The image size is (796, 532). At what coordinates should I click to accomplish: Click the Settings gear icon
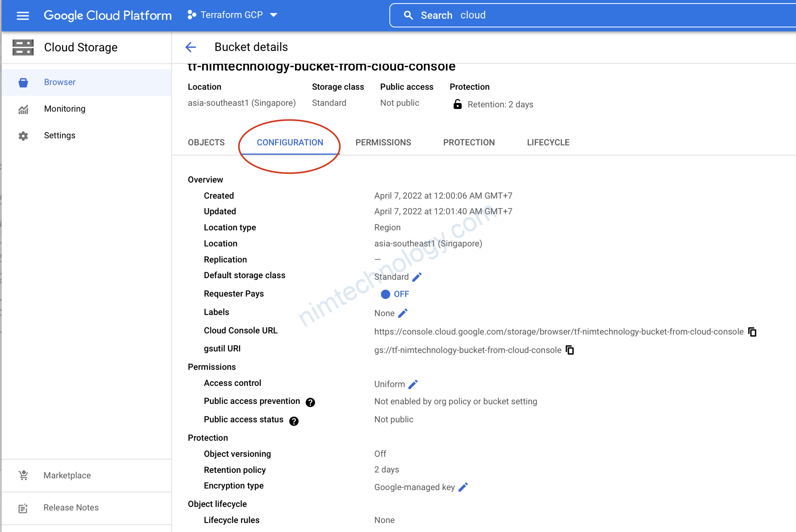coord(23,136)
